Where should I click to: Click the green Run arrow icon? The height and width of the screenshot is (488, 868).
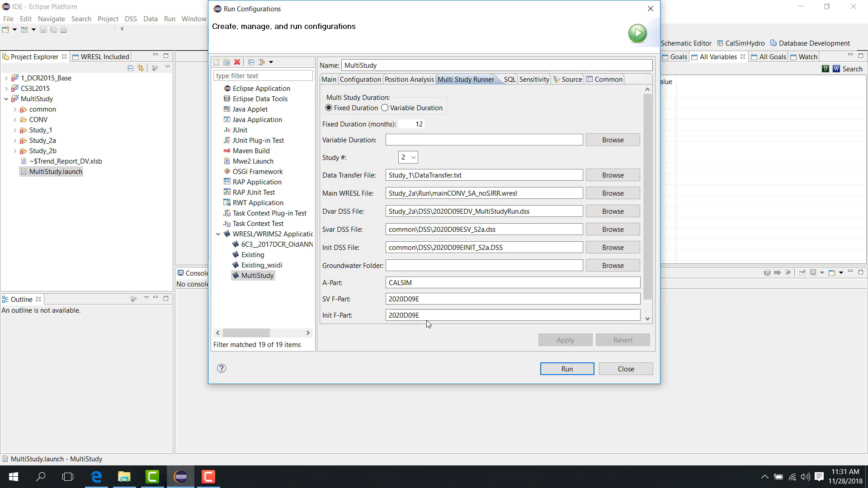pos(637,33)
